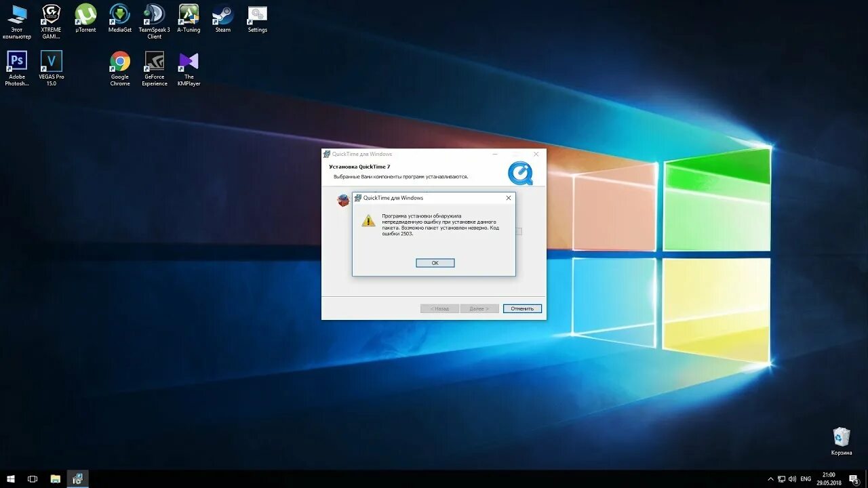Open the A-Tuning desktop shortcut
The height and width of the screenshot is (488, 868).
189,18
